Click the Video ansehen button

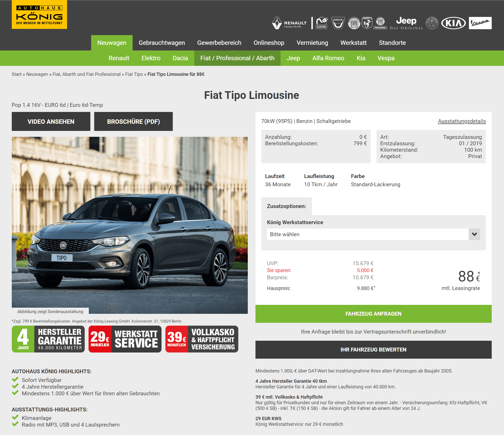pyautogui.click(x=51, y=121)
